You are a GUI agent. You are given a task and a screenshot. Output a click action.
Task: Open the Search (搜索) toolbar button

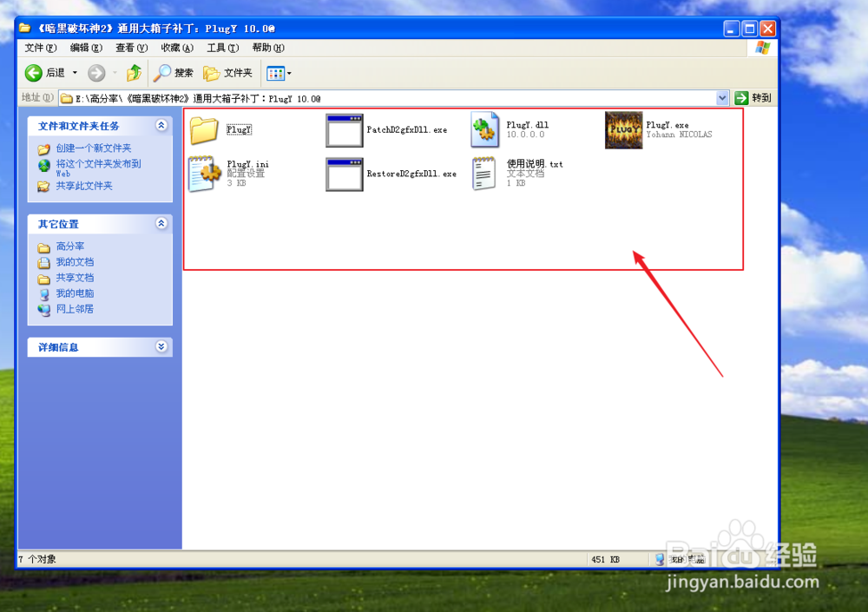click(x=174, y=73)
